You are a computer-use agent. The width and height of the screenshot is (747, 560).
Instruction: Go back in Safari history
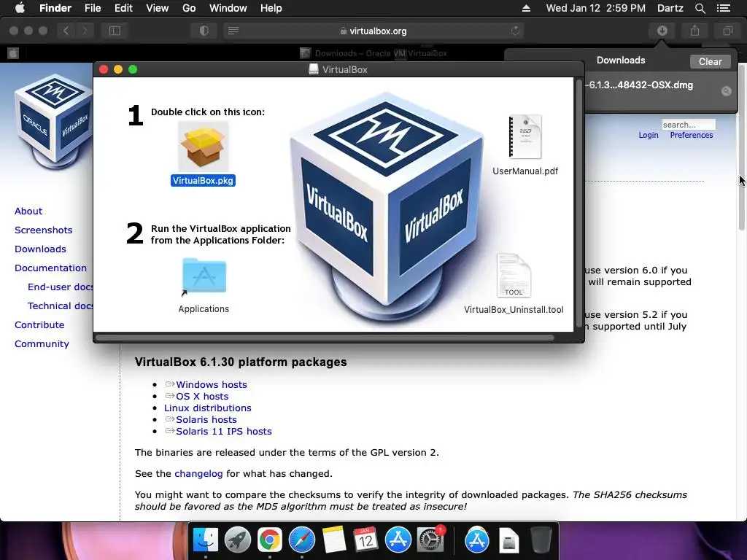pos(66,31)
